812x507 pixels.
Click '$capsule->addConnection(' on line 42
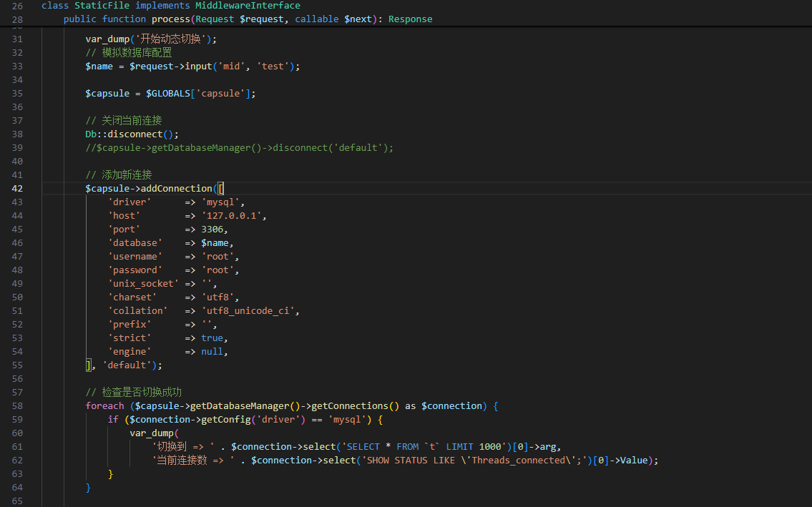[x=151, y=189]
